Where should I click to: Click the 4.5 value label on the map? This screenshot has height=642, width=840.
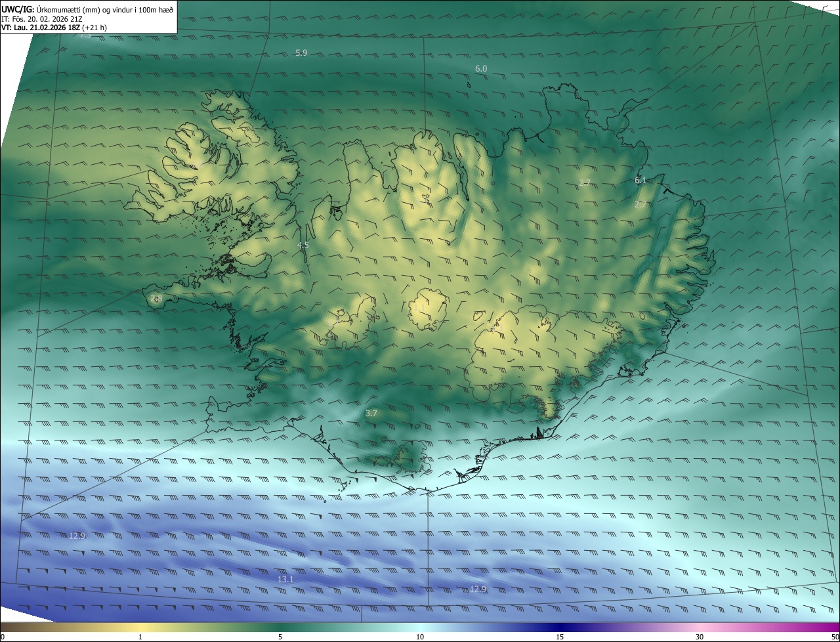[x=303, y=245]
